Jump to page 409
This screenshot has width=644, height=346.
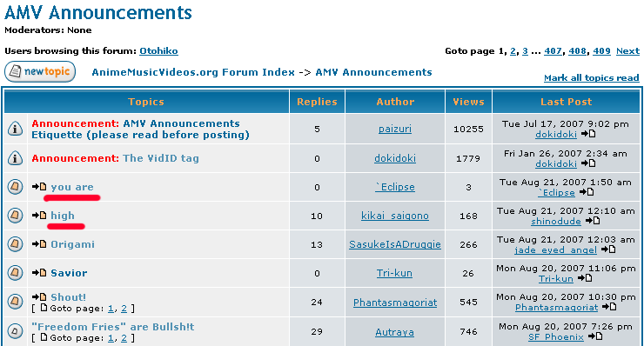pyautogui.click(x=601, y=51)
